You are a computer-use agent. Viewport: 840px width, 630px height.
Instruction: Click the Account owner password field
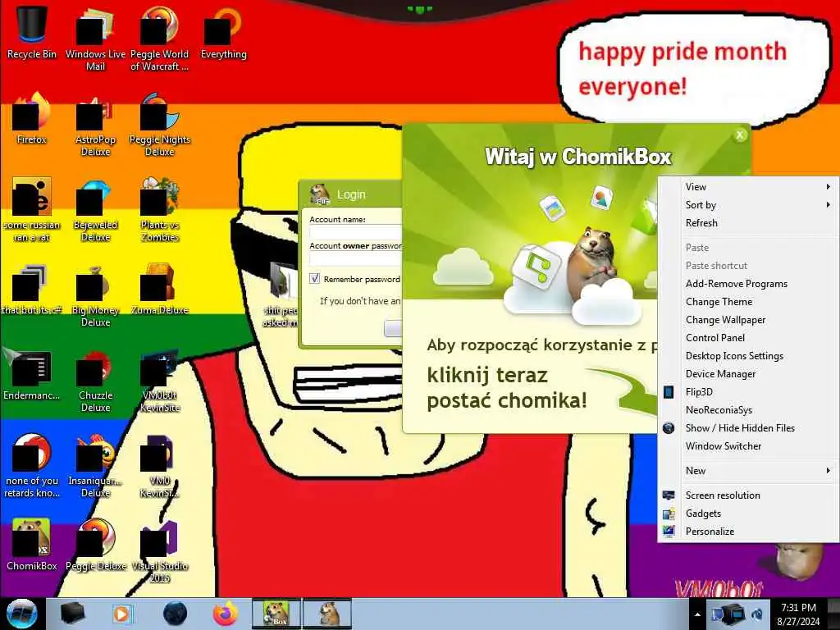tap(355, 258)
